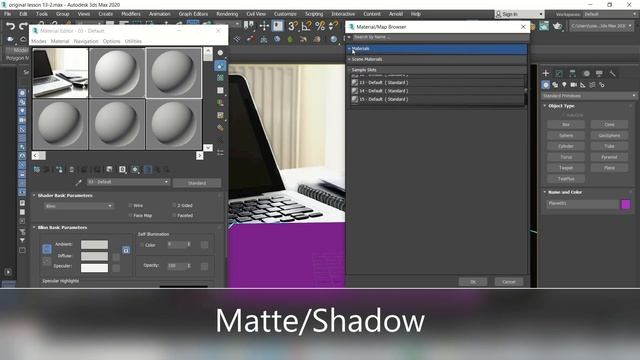Expand the Scene Materials group
Image resolution: width=640 pixels, height=360 pixels.
tap(349, 59)
